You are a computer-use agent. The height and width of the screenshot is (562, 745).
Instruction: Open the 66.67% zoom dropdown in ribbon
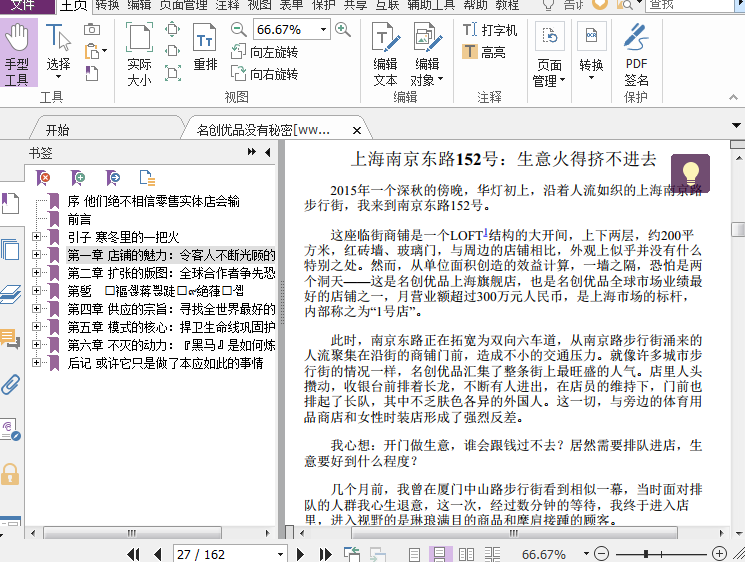pos(323,29)
